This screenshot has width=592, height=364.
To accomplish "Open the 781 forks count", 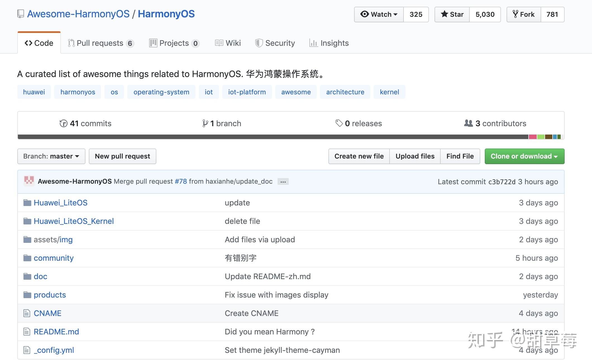I will (x=552, y=14).
